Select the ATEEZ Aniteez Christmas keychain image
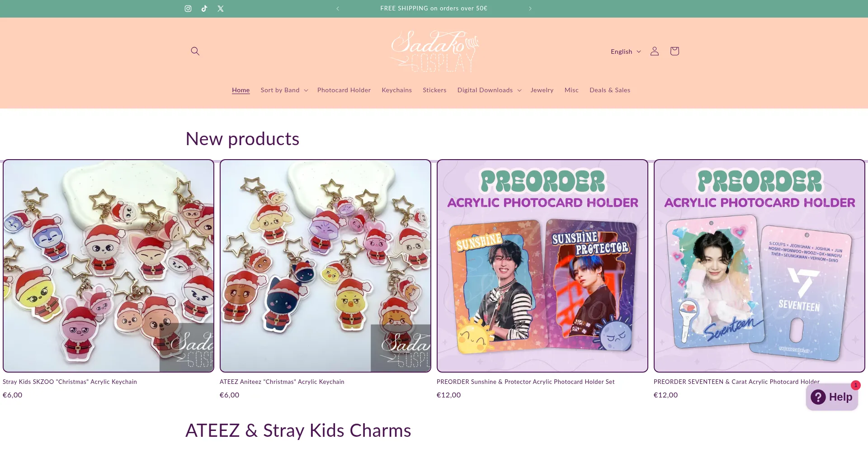Image resolution: width=868 pixels, height=449 pixels. [x=325, y=266]
